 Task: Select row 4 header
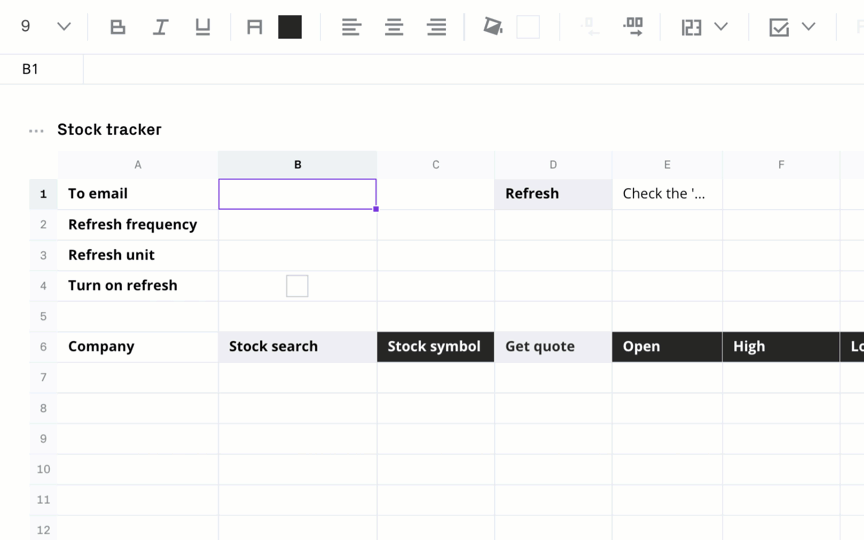[x=43, y=286]
